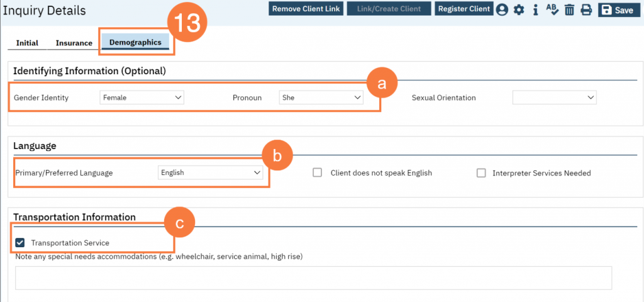Click the trash can delete icon
This screenshot has height=302, width=644.
(569, 9)
